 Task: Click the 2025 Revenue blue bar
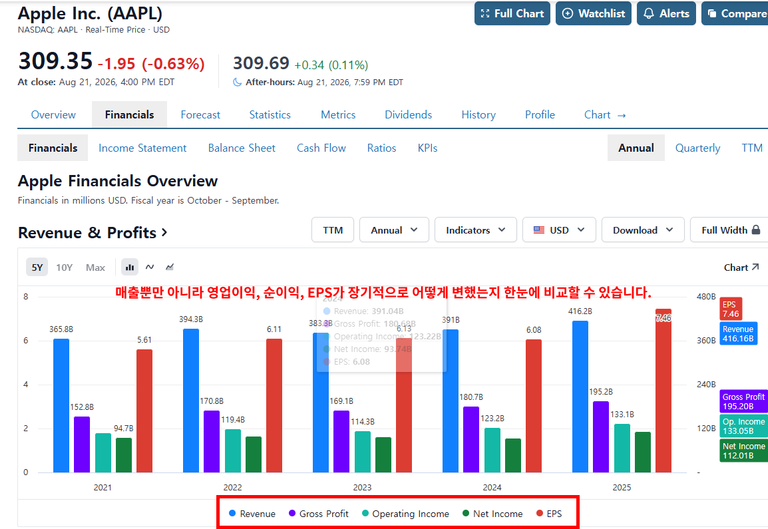coord(580,397)
